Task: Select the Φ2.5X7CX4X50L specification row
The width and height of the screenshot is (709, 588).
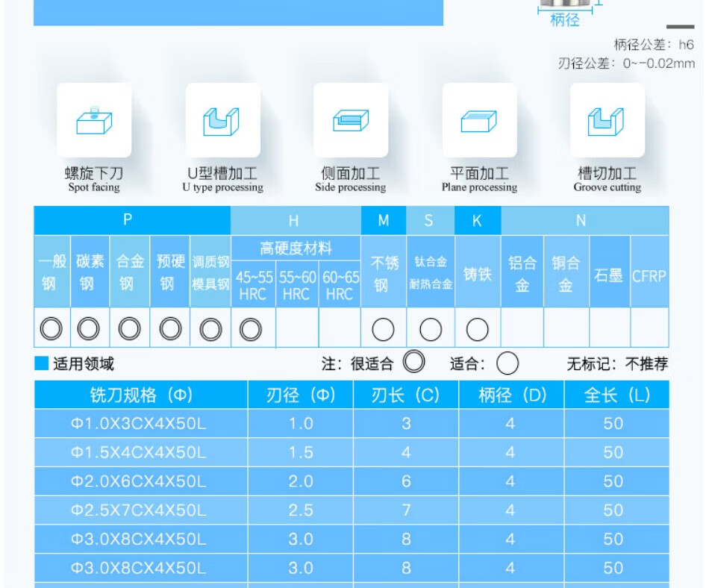Action: [x=352, y=510]
